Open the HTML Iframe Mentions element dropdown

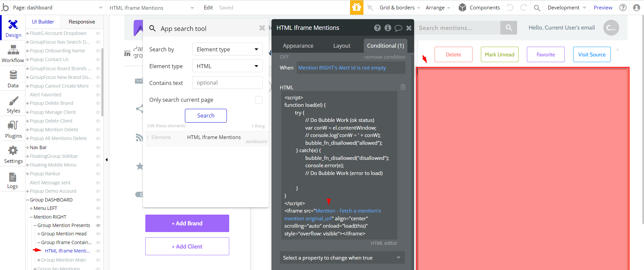tap(152, 8)
